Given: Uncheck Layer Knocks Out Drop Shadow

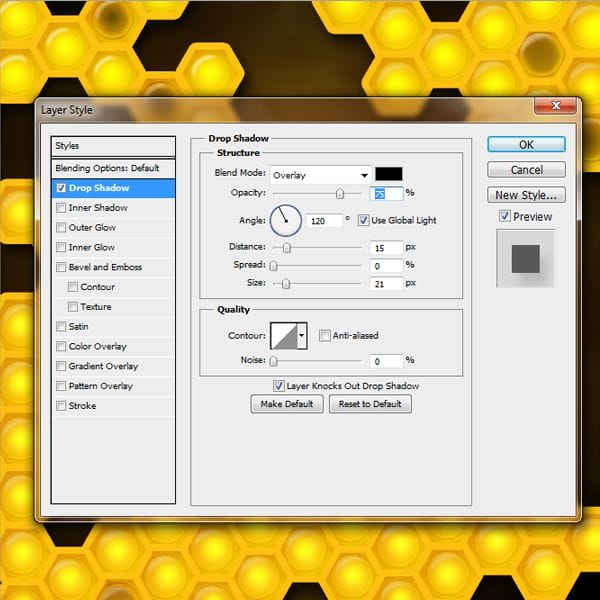Looking at the screenshot, I should (279, 386).
